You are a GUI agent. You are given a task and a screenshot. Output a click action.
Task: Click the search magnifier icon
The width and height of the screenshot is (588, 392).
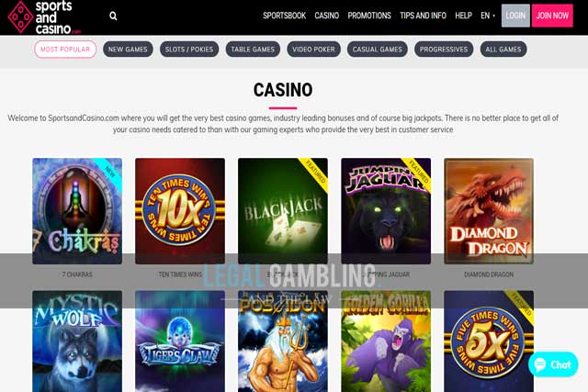pos(113,16)
